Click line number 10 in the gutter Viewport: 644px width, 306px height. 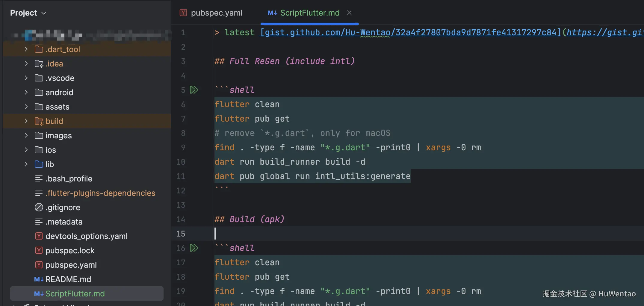[181, 162]
